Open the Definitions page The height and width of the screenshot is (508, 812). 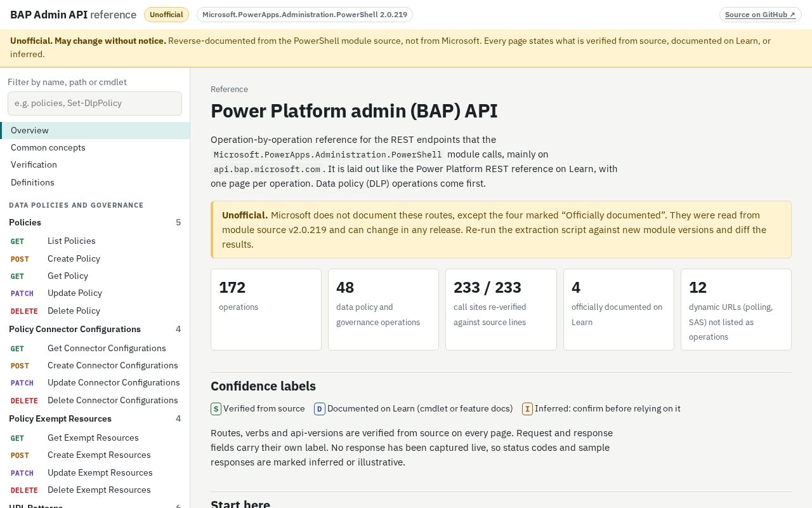click(x=95, y=182)
